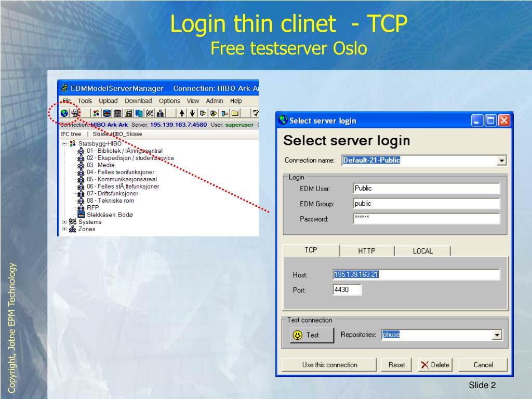Click the zones toolbar icon

pyautogui.click(x=160, y=113)
